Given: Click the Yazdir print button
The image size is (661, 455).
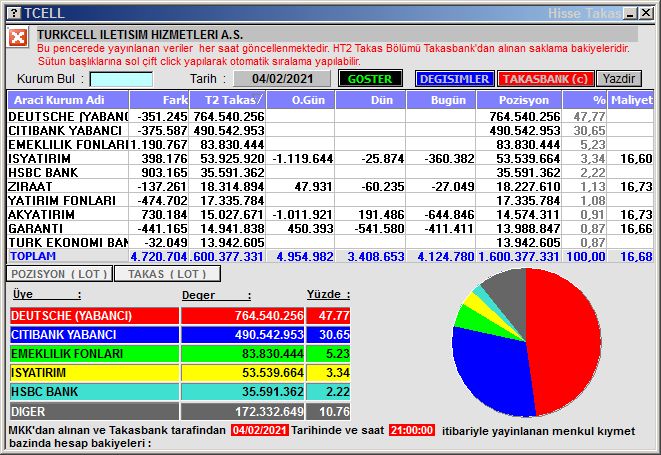Looking at the screenshot, I should pos(618,79).
